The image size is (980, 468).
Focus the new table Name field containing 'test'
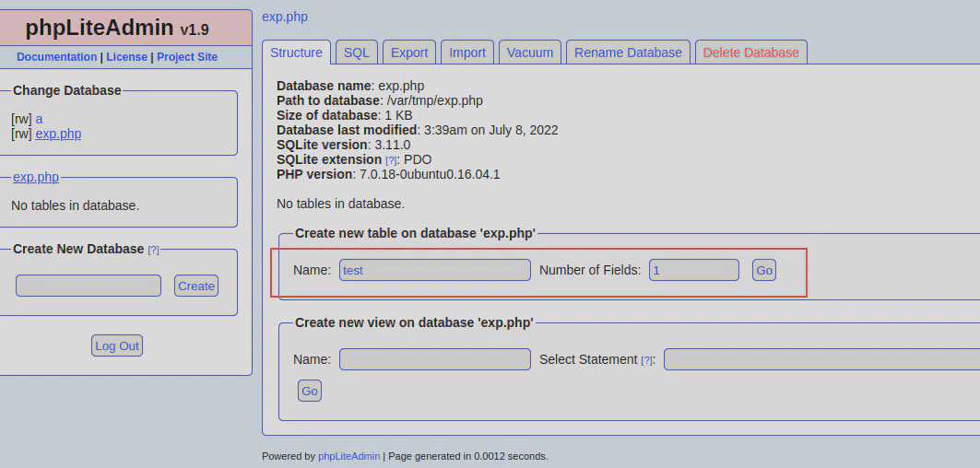[435, 270]
